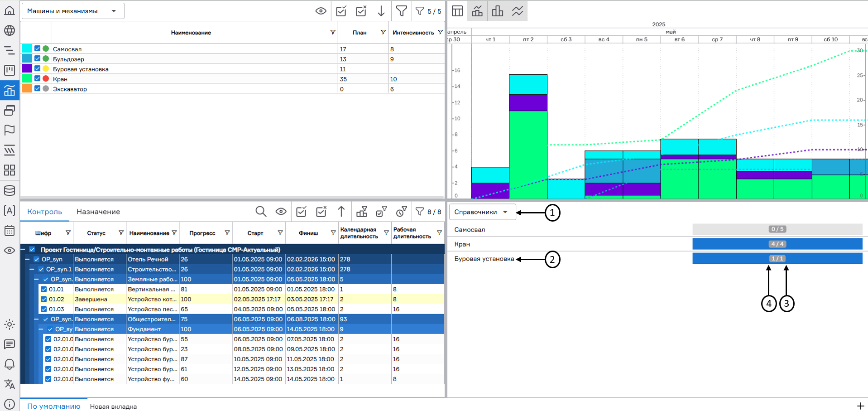The height and width of the screenshot is (411, 868).
Task: Open the Новая вкладка tab
Action: (113, 406)
